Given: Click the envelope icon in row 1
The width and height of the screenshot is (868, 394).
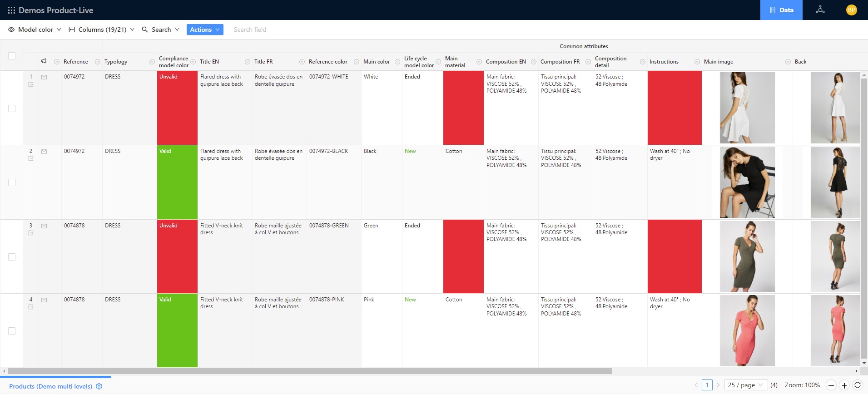Looking at the screenshot, I should click(44, 77).
